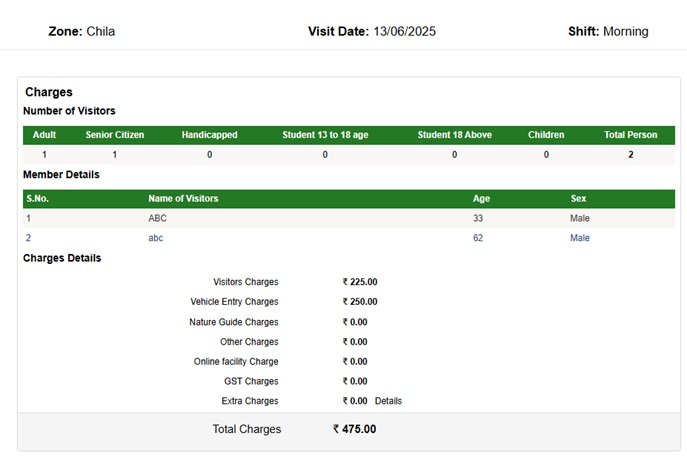Screen dimensions: 687x458
Task: Select the Student 18 Above header
Action: [x=454, y=135]
